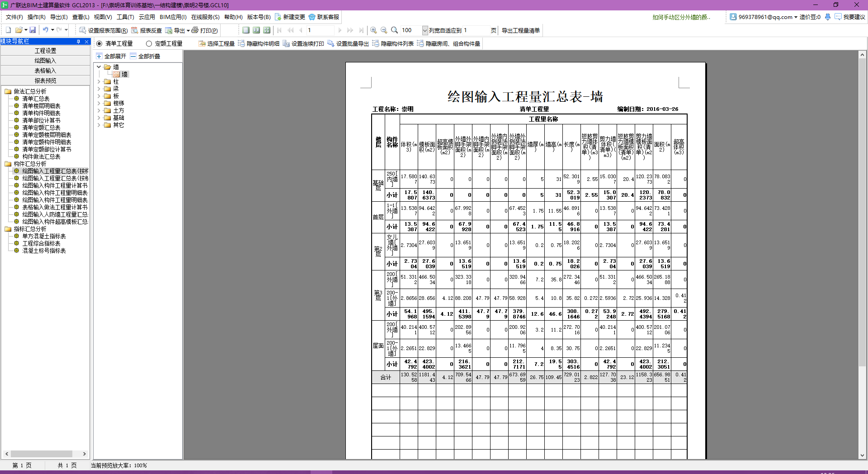Viewport: 868px width, 474px height.
Task: Select 单方混凝土指标表 report
Action: 44,236
